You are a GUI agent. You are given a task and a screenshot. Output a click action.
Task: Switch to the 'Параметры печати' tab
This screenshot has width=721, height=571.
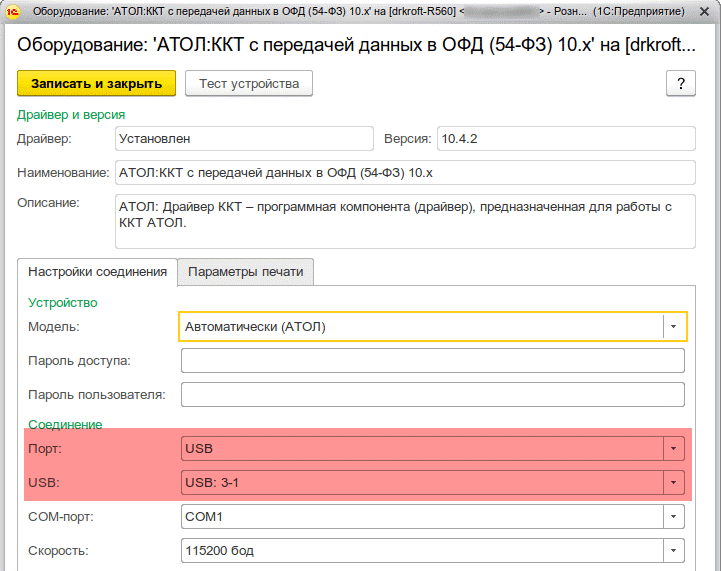pyautogui.click(x=246, y=272)
